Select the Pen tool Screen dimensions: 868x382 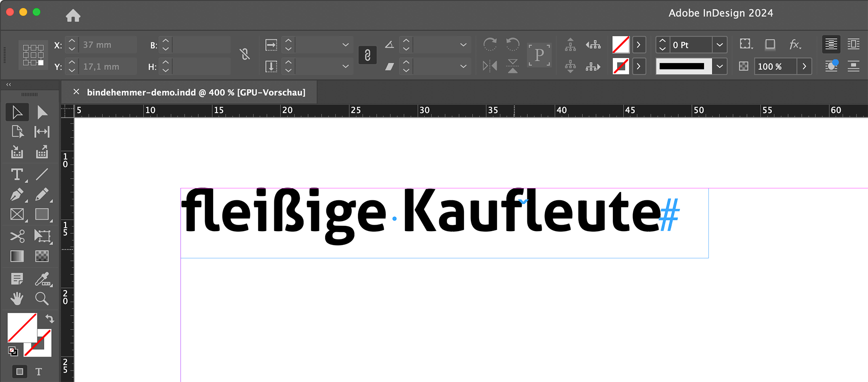point(17,195)
